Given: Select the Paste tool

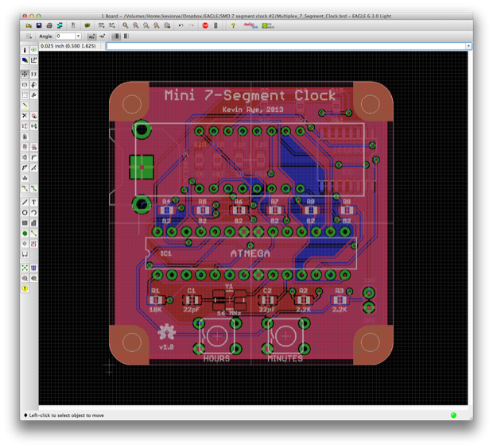Looking at the screenshot, I should point(25,106).
